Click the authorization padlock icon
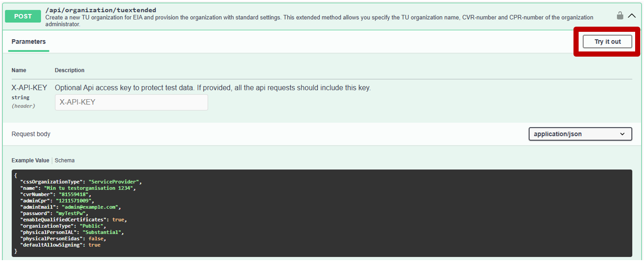This screenshot has height=262, width=644. pyautogui.click(x=620, y=15)
